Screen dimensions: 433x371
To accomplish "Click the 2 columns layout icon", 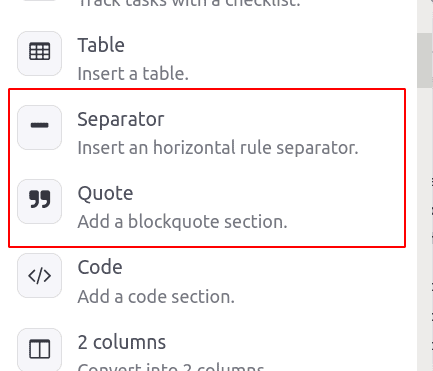I will 39,349.
